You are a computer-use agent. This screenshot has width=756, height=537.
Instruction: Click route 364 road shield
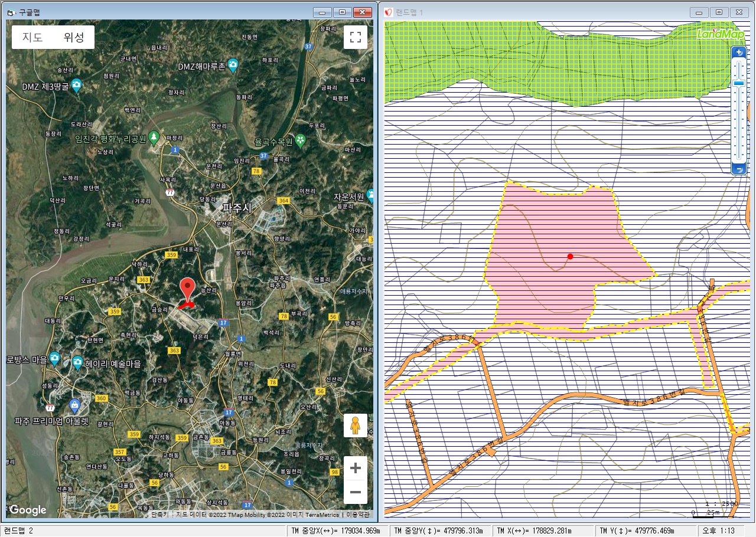283,201
